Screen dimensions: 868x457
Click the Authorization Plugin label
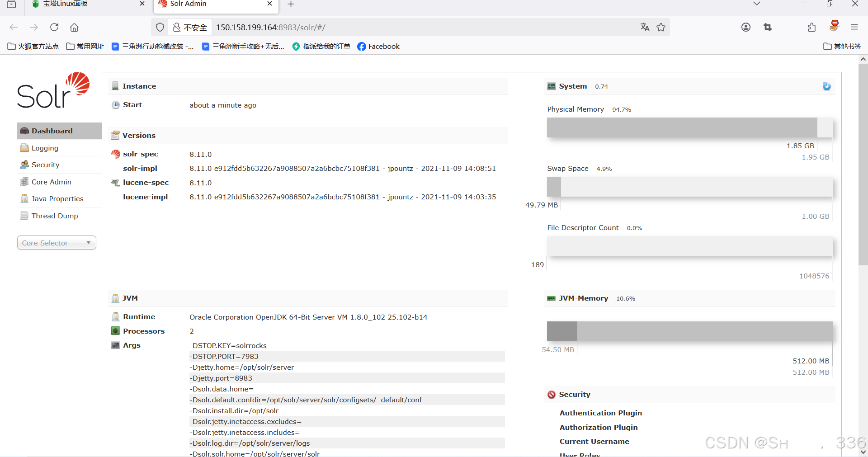tap(599, 427)
